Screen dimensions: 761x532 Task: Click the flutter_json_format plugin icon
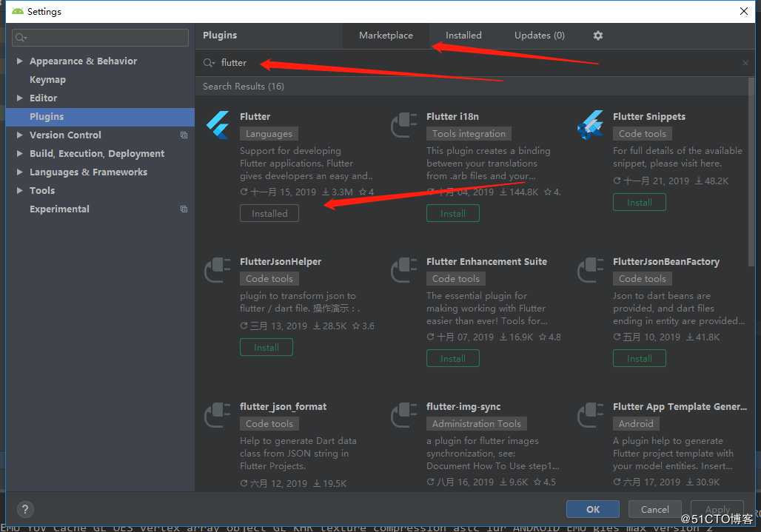pos(218,415)
